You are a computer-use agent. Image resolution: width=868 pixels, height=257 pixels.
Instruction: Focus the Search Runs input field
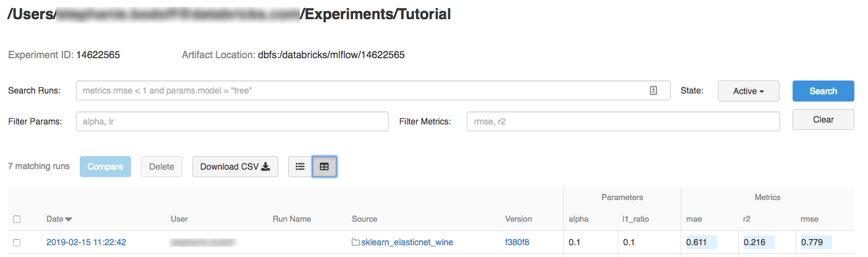(x=362, y=90)
